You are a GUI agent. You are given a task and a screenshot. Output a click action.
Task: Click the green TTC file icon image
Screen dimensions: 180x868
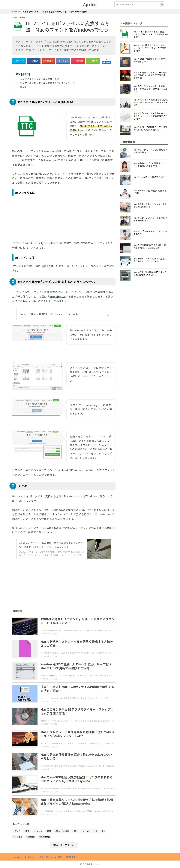tap(27, 126)
